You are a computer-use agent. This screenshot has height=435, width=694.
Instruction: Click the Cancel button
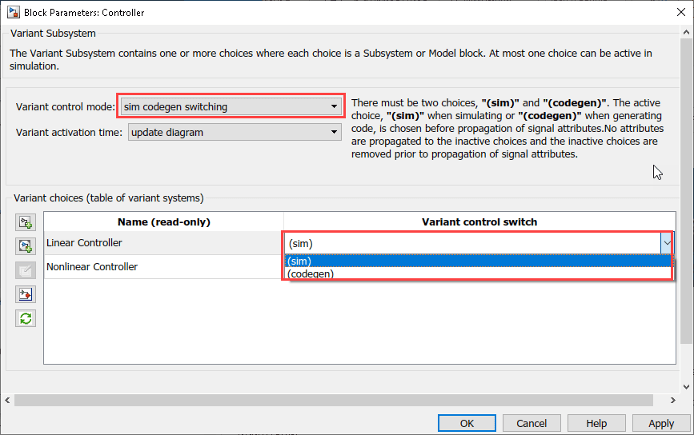532,423
